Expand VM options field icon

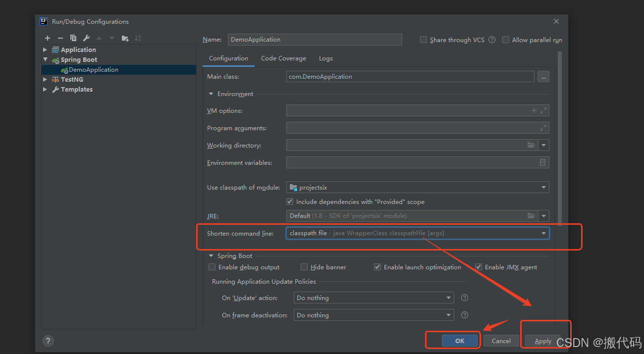point(543,111)
